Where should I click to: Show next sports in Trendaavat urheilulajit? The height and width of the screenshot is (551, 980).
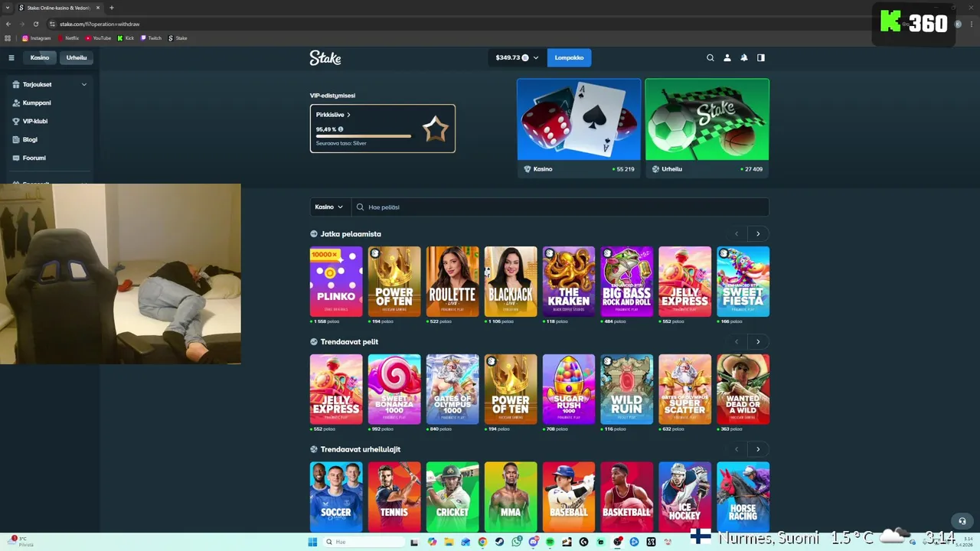tap(758, 449)
